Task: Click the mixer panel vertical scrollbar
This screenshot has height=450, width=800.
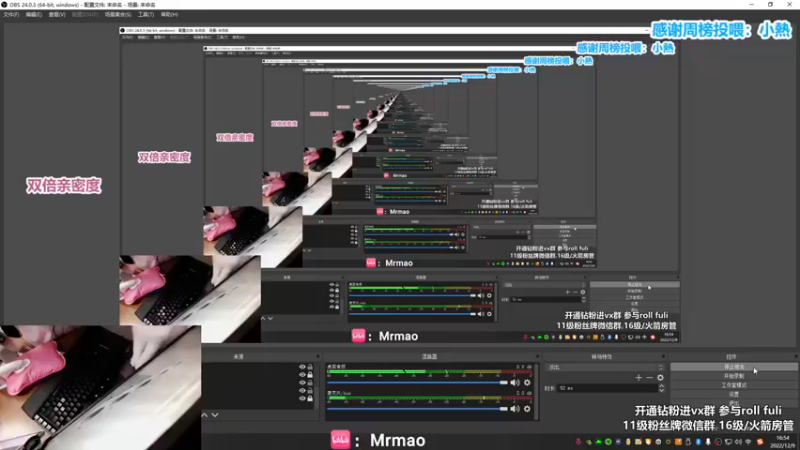Action: click(536, 391)
